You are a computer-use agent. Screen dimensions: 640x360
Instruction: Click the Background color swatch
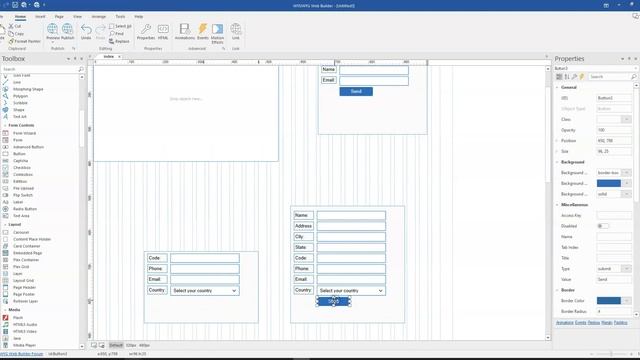coord(609,183)
